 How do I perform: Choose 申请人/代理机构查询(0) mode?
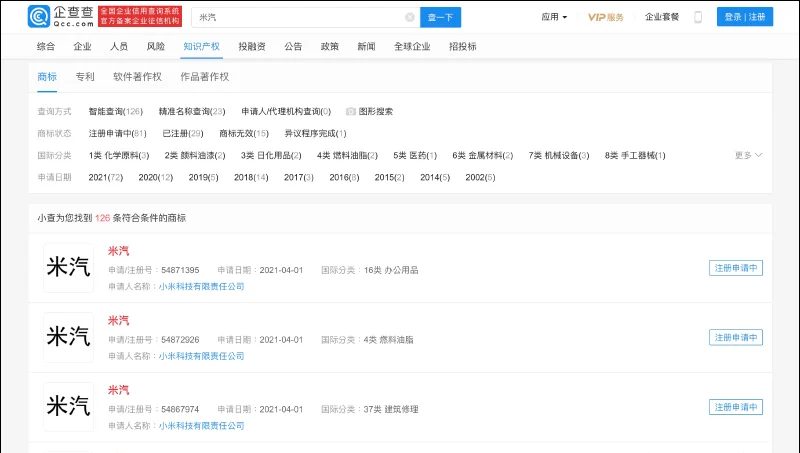coord(286,111)
